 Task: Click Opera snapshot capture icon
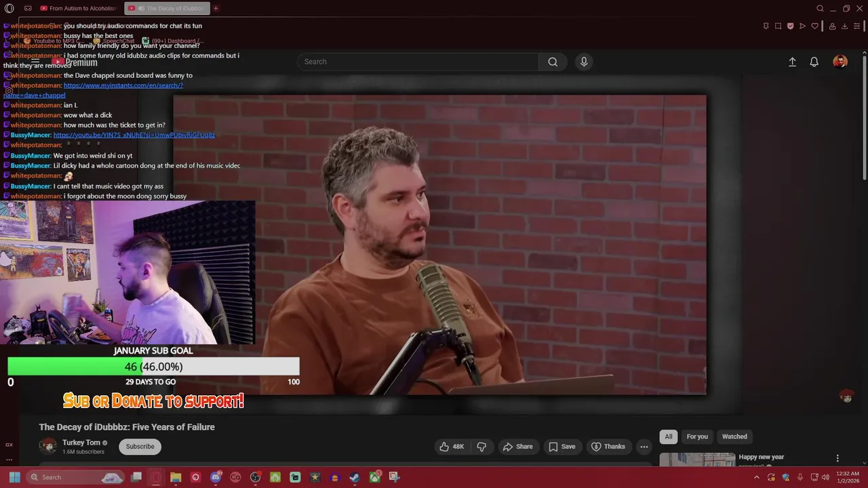[778, 26]
